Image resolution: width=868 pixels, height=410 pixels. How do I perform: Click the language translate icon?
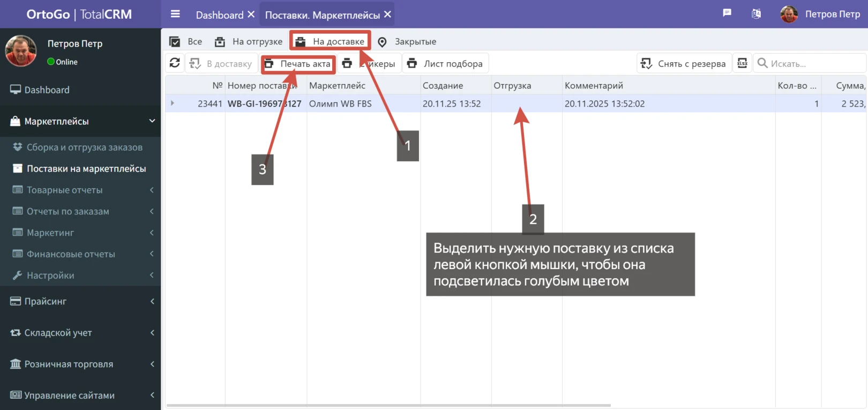tap(756, 14)
